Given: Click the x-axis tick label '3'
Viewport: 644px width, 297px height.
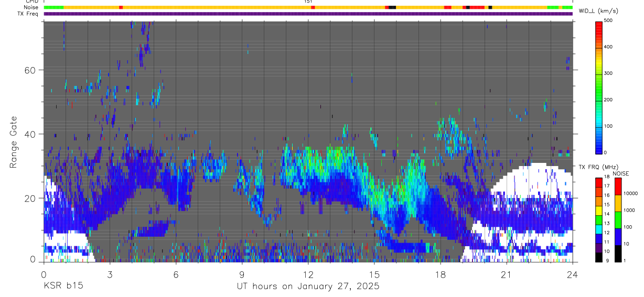Looking at the screenshot, I should [x=110, y=273].
